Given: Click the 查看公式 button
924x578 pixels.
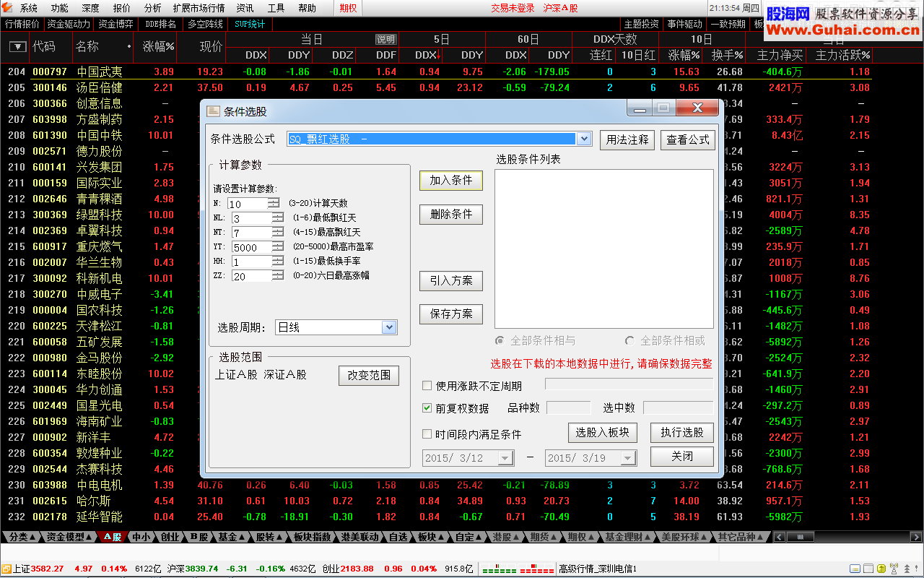Looking at the screenshot, I should (688, 140).
